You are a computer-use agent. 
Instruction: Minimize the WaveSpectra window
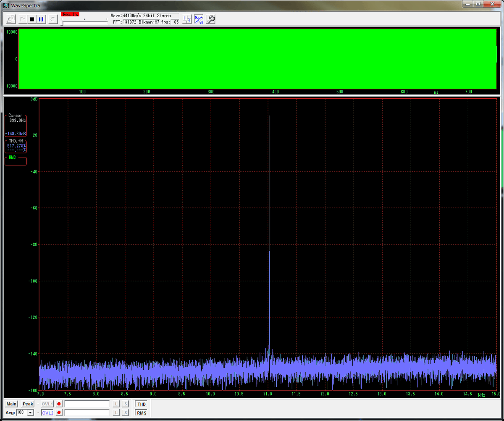coord(467,4)
